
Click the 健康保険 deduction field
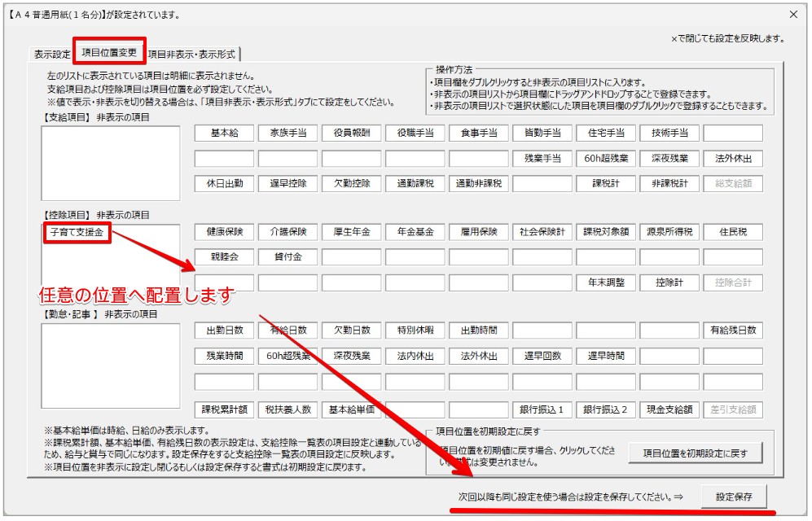pos(225,232)
